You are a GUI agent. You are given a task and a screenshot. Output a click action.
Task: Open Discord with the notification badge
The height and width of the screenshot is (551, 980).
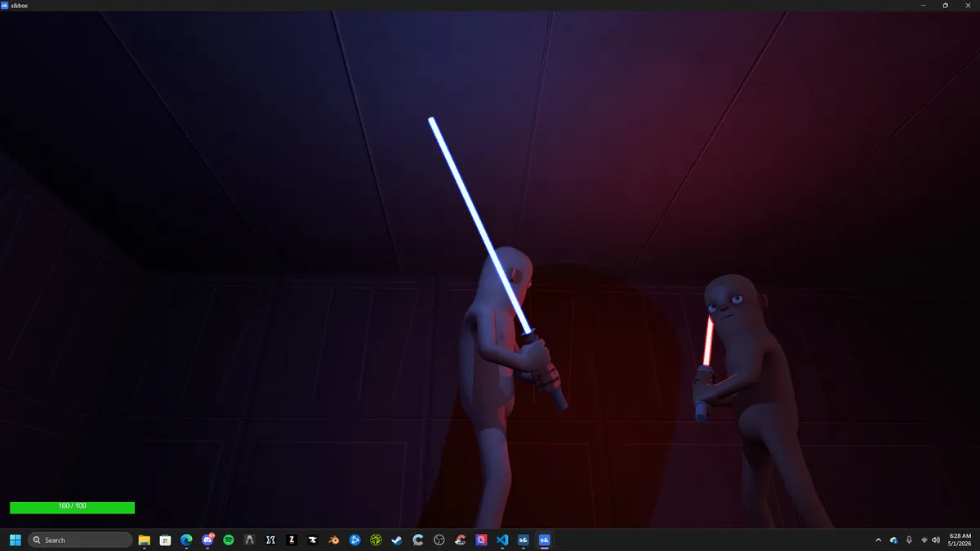(207, 540)
